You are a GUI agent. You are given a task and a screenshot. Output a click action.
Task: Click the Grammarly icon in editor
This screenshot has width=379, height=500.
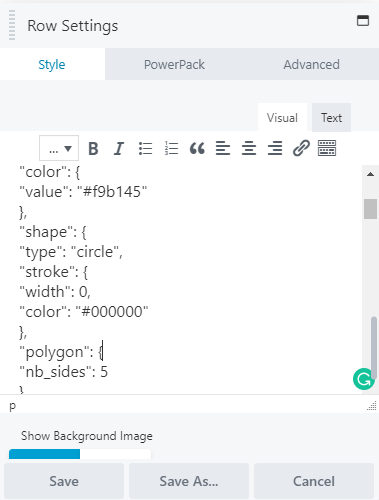363,379
